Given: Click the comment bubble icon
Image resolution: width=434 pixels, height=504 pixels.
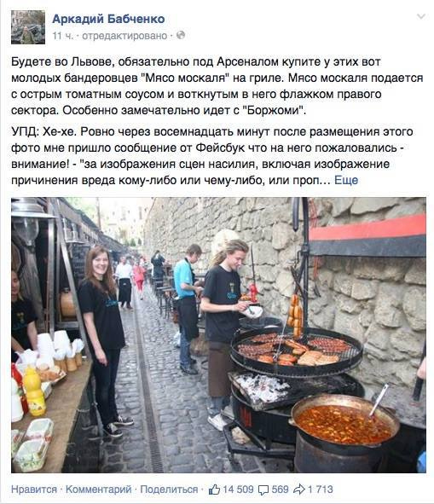Looking at the screenshot, I should pyautogui.click(x=263, y=490).
